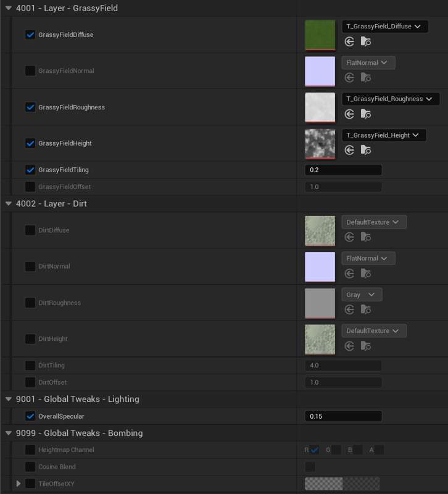
Task: Click use-selected-asset arrow icon for GrassyFieldDiffuse
Action: pos(349,42)
